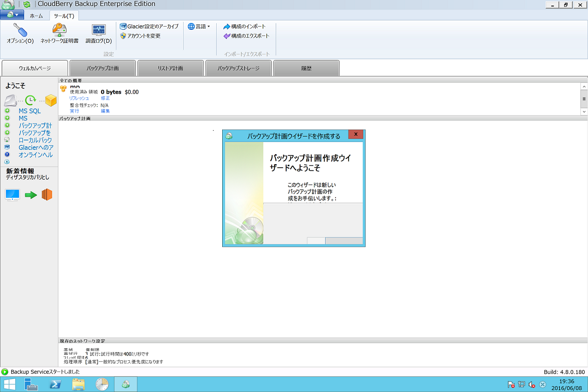Open the バックアップストレージ tab

239,68
